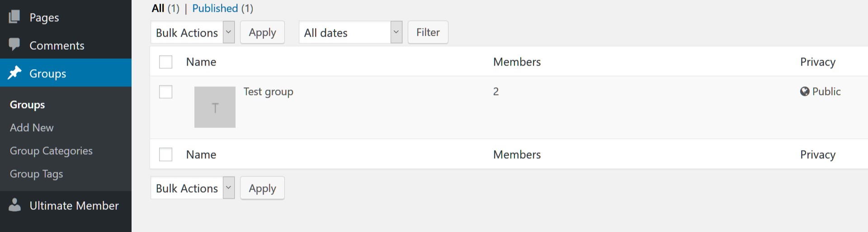Open the Test group avatar thumbnail
This screenshot has width=868, height=232.
click(215, 107)
